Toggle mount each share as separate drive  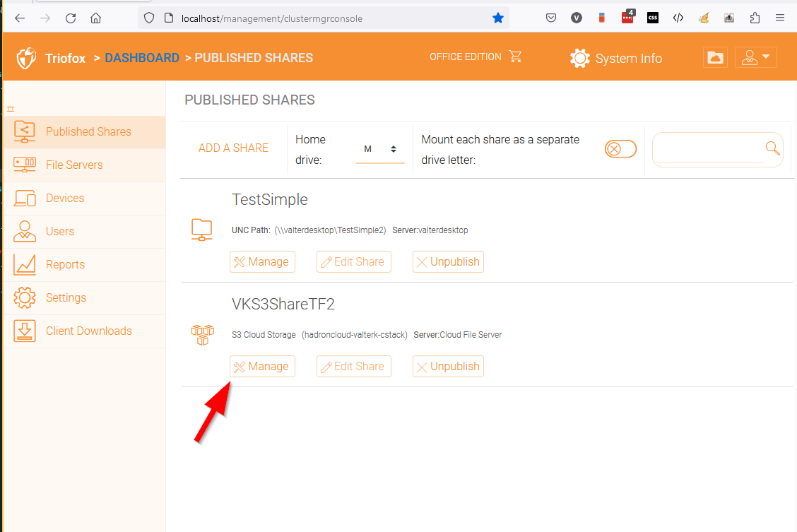click(x=620, y=149)
